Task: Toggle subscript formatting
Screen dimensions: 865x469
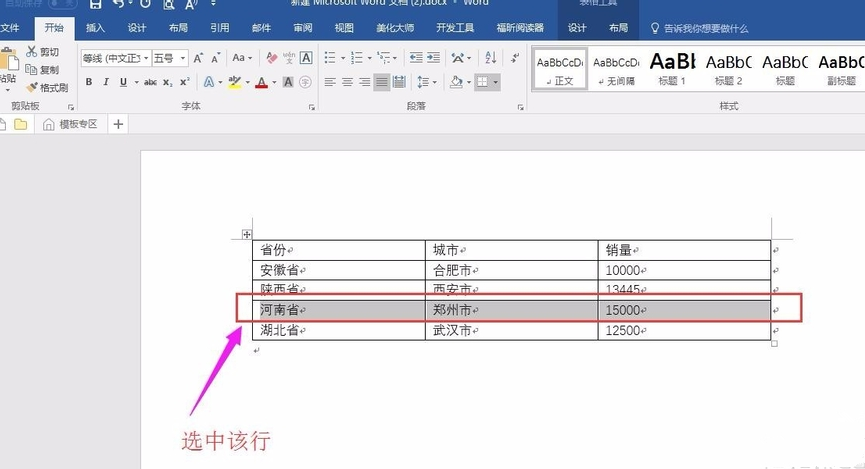Action: tap(168, 82)
